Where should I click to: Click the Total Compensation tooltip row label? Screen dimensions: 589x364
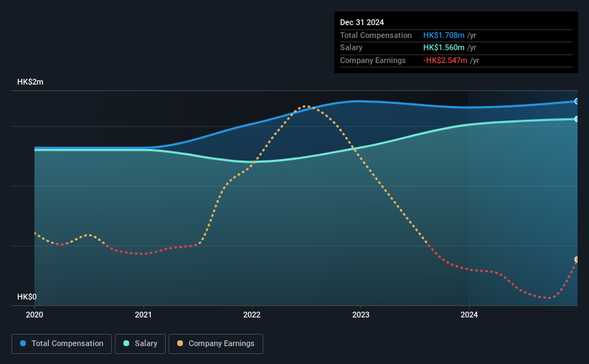pyautogui.click(x=376, y=35)
